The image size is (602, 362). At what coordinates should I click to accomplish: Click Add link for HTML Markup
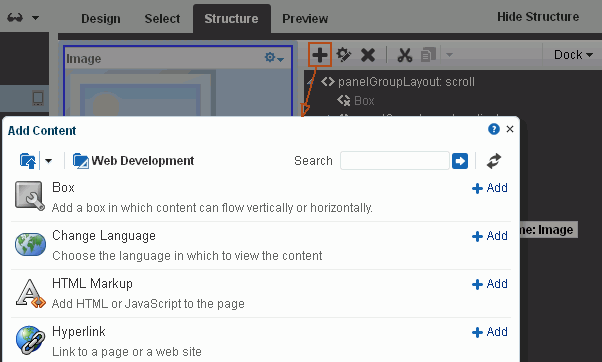pyautogui.click(x=490, y=284)
